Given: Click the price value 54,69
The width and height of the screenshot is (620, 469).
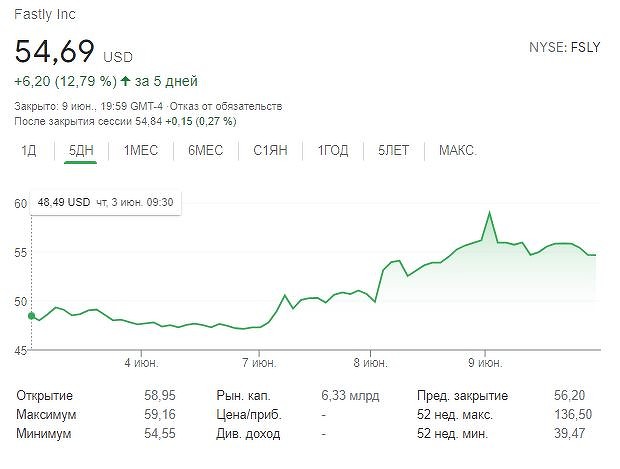Looking at the screenshot, I should [x=55, y=51].
